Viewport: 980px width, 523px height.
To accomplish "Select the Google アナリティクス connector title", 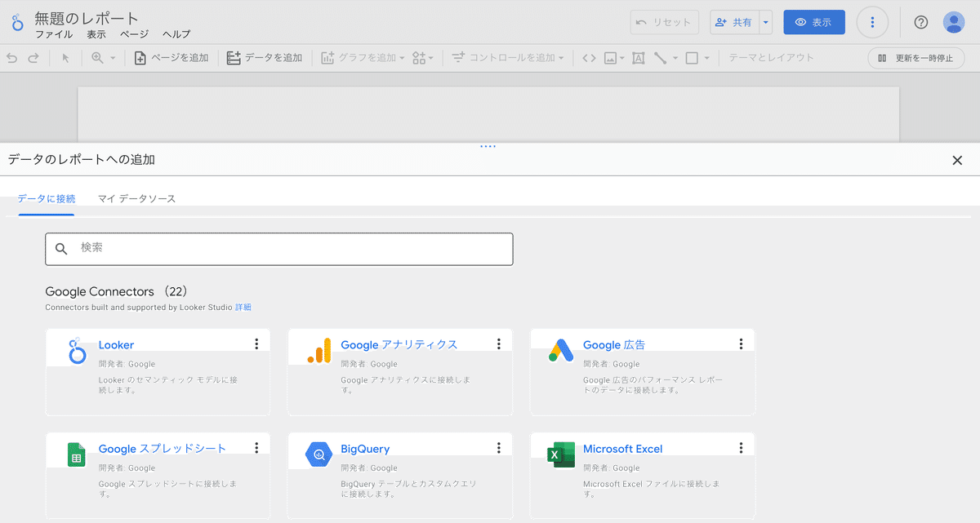I will tap(399, 344).
